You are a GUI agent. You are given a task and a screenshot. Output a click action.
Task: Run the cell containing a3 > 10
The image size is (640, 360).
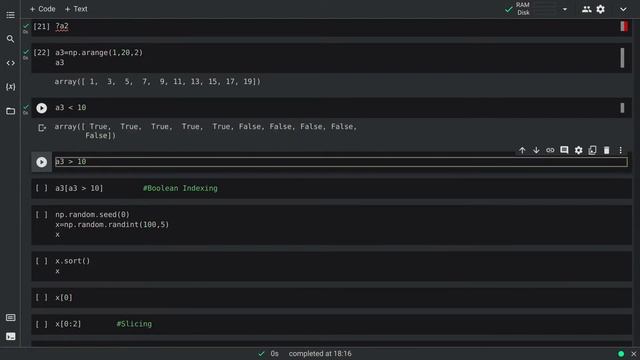click(x=42, y=162)
